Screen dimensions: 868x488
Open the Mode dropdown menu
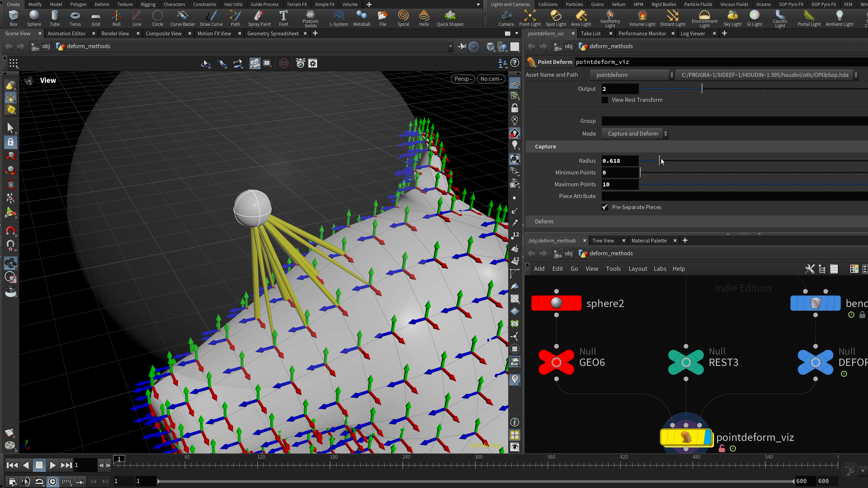pos(634,134)
